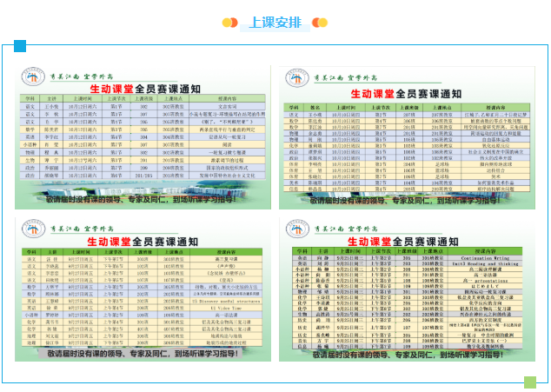This screenshot has height=392, width=551.
Task: Click the orange pill icon left of 上课安排
Action: pyautogui.click(x=229, y=23)
